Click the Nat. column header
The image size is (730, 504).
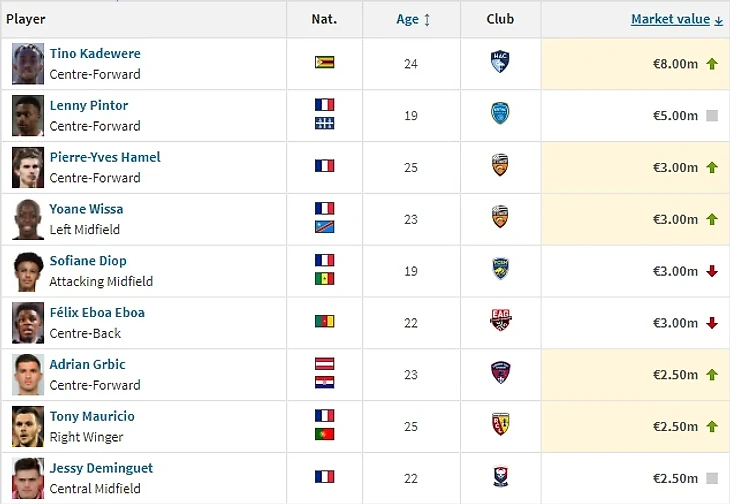pyautogui.click(x=324, y=19)
